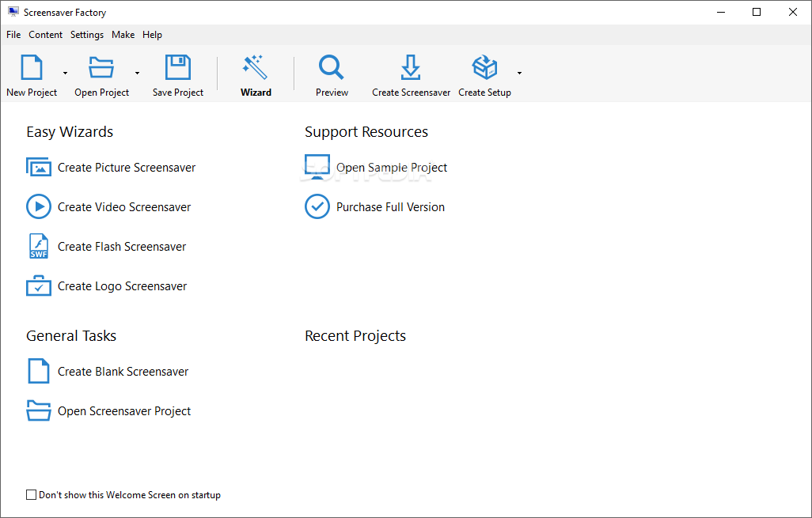Viewport: 812px width, 518px height.
Task: Open the Settings menu
Action: [87, 35]
